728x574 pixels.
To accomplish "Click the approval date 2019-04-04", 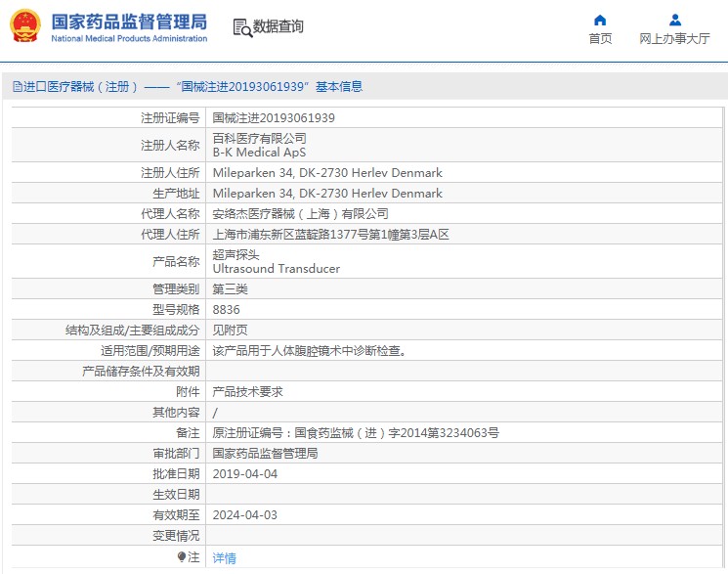I will pos(244,474).
